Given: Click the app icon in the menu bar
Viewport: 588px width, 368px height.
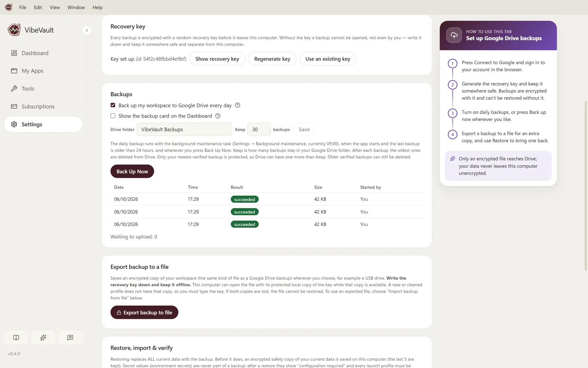Looking at the screenshot, I should click(8, 7).
